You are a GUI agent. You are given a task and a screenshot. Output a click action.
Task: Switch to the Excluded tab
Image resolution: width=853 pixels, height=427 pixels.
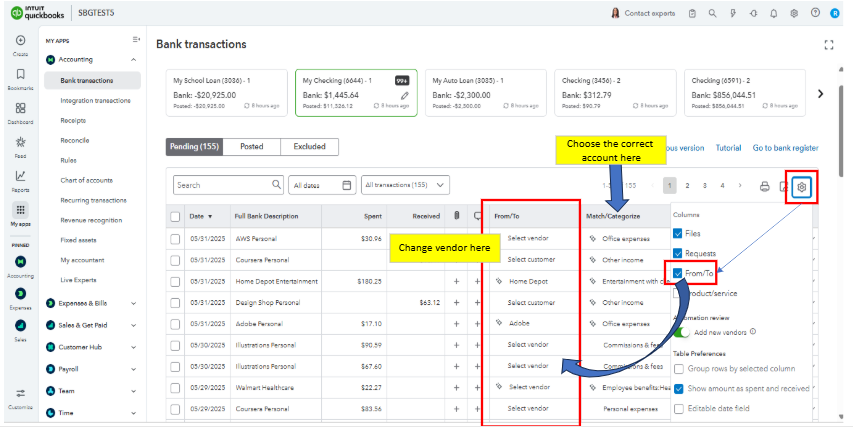pos(310,147)
